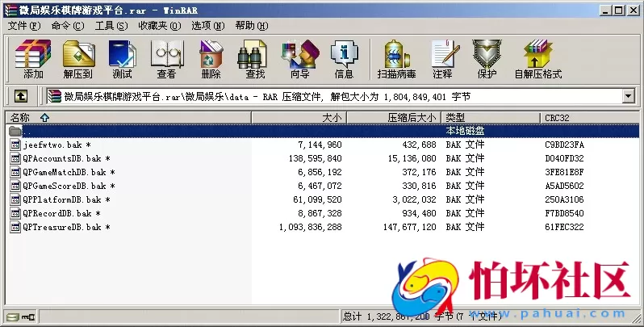The image size is (644, 327).
Task: Click CRC32 value A5AD5602
Action: pyautogui.click(x=564, y=186)
